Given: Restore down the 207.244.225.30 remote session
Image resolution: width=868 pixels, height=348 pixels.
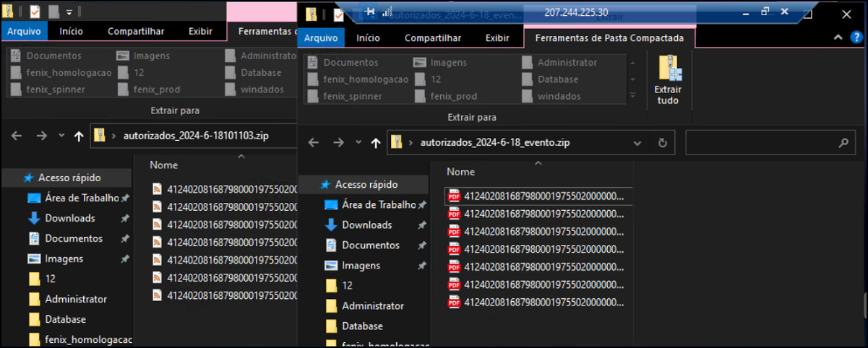Looking at the screenshot, I should tap(765, 12).
